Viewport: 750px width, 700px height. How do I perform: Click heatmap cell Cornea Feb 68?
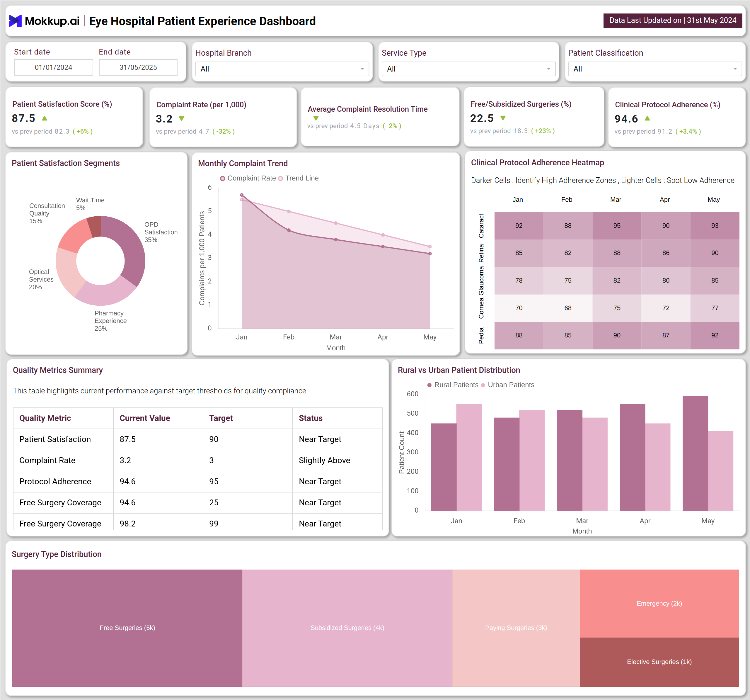coord(568,308)
